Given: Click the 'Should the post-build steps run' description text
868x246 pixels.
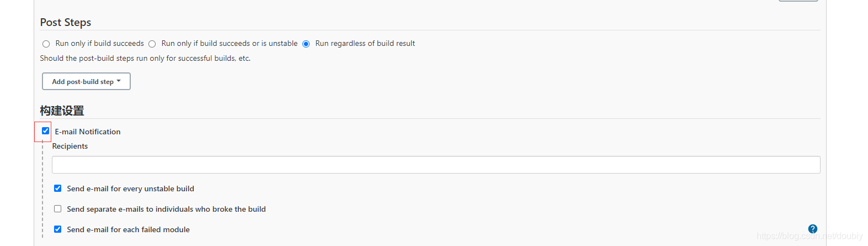Looking at the screenshot, I should [x=145, y=58].
